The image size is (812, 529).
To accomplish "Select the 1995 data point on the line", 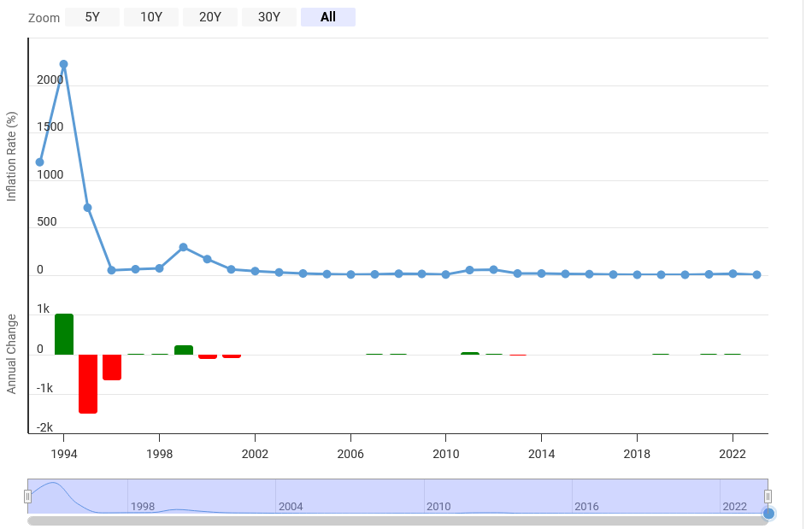I will click(87, 208).
